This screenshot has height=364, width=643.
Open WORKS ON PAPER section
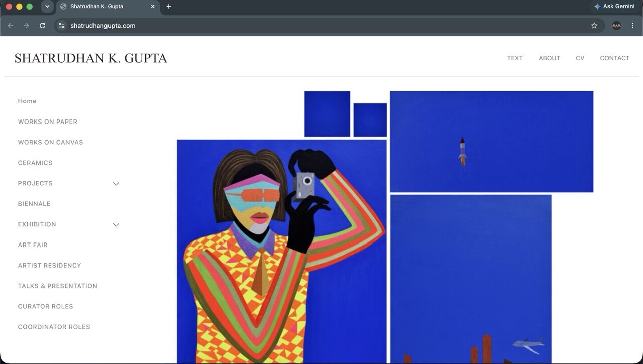coord(48,122)
